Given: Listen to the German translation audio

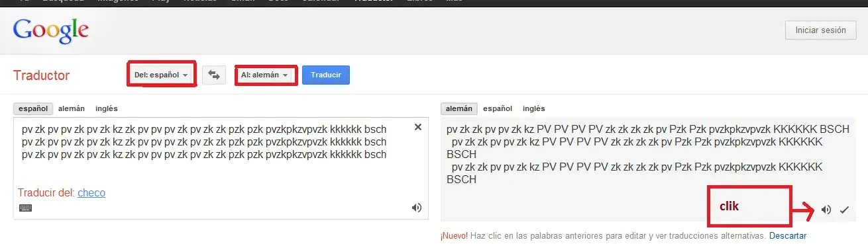Looking at the screenshot, I should click(826, 210).
